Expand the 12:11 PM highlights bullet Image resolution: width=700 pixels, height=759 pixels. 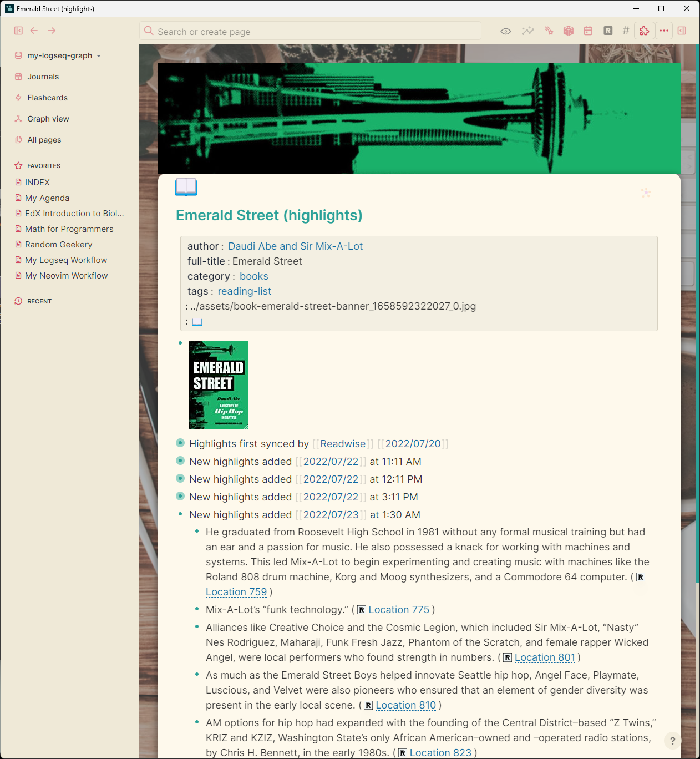(x=180, y=478)
